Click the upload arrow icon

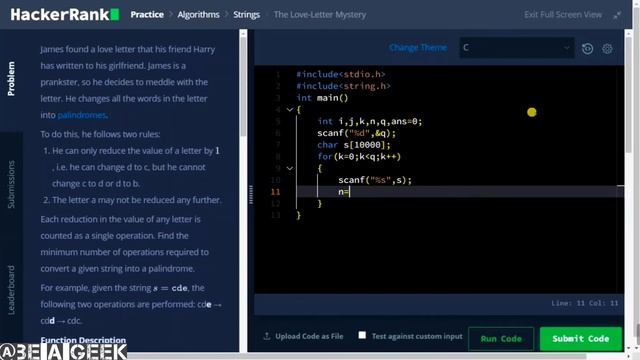coord(267,336)
